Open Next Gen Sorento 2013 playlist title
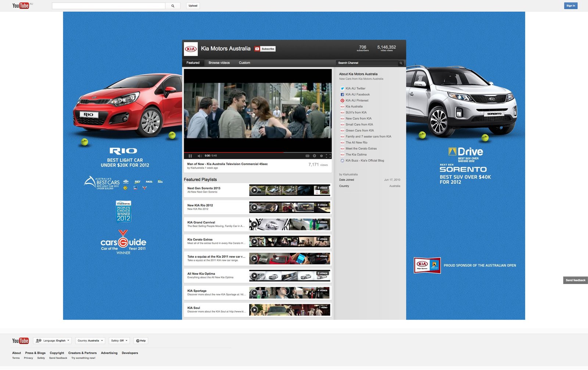 (x=204, y=188)
